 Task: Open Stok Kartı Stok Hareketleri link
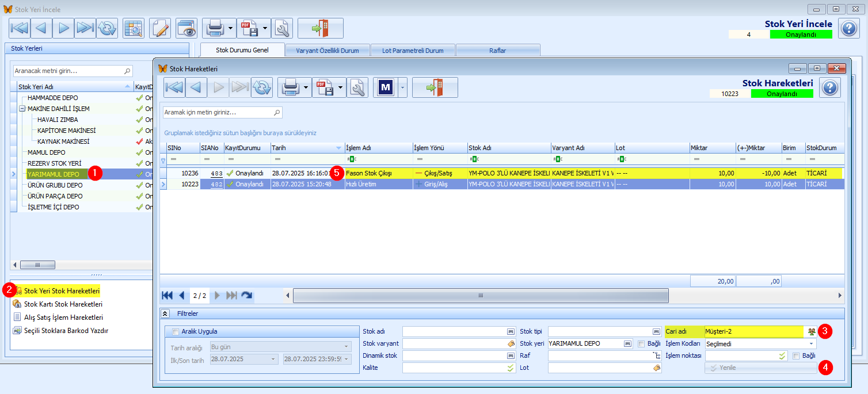[63, 304]
